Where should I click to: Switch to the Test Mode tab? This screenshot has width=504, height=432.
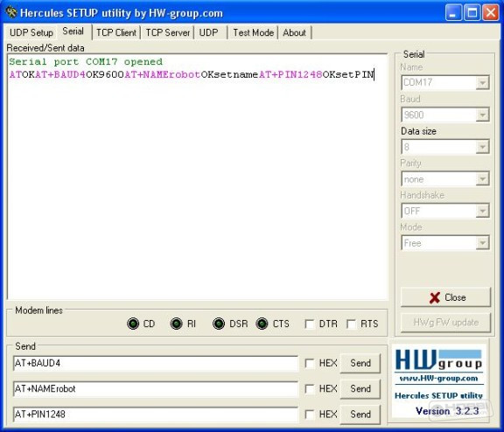253,32
